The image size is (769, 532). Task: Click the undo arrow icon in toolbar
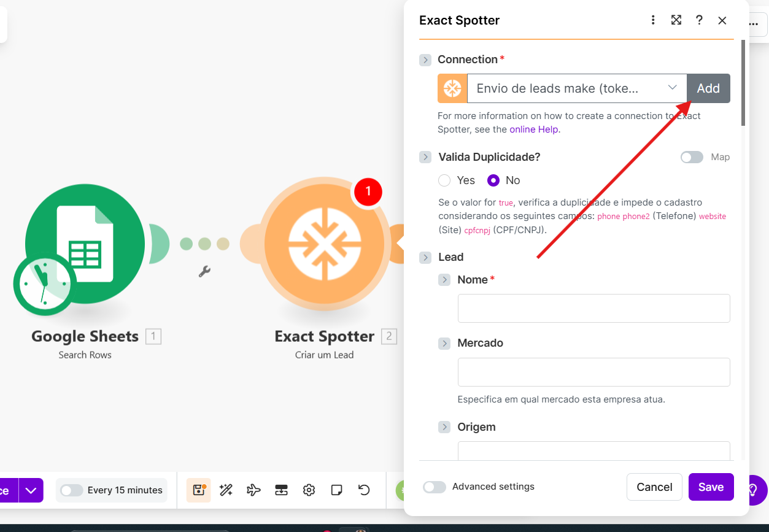tap(364, 490)
